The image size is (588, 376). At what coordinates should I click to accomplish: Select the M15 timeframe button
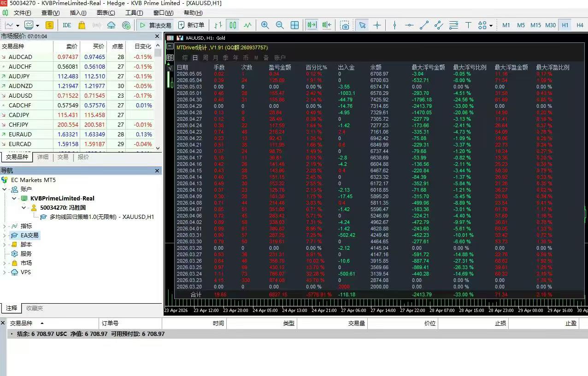coord(535,25)
